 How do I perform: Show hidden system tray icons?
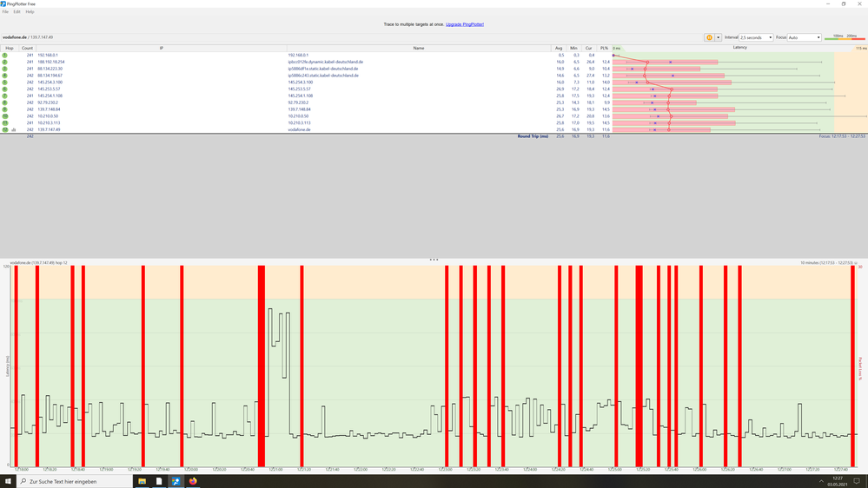click(821, 481)
